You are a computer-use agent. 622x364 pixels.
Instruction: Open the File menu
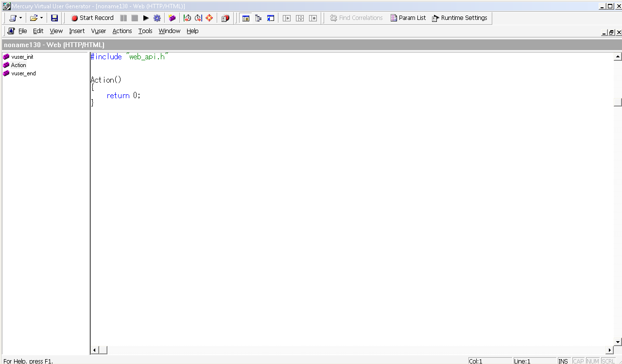[x=23, y=31]
